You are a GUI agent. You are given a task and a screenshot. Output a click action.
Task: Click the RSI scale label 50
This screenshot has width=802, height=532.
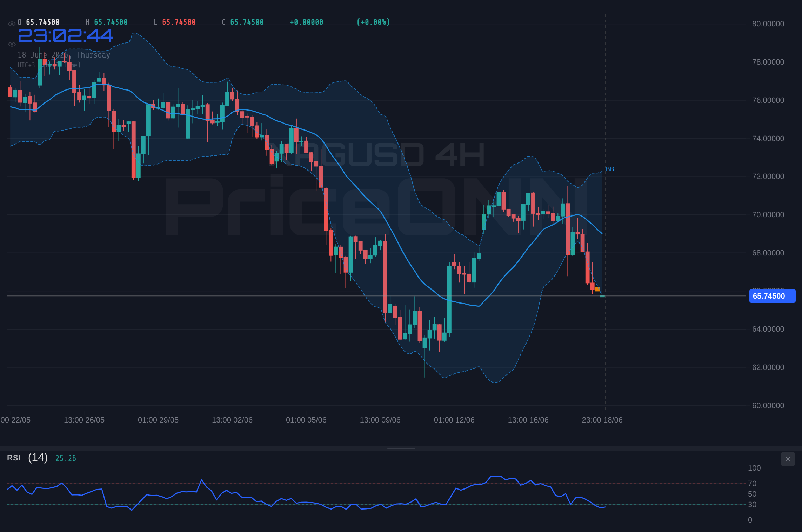coord(752,494)
